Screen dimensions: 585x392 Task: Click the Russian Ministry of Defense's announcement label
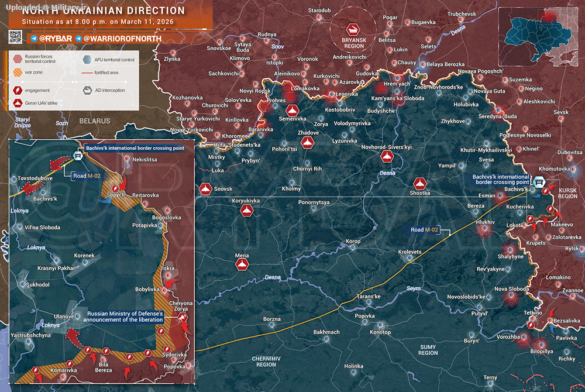123,317
